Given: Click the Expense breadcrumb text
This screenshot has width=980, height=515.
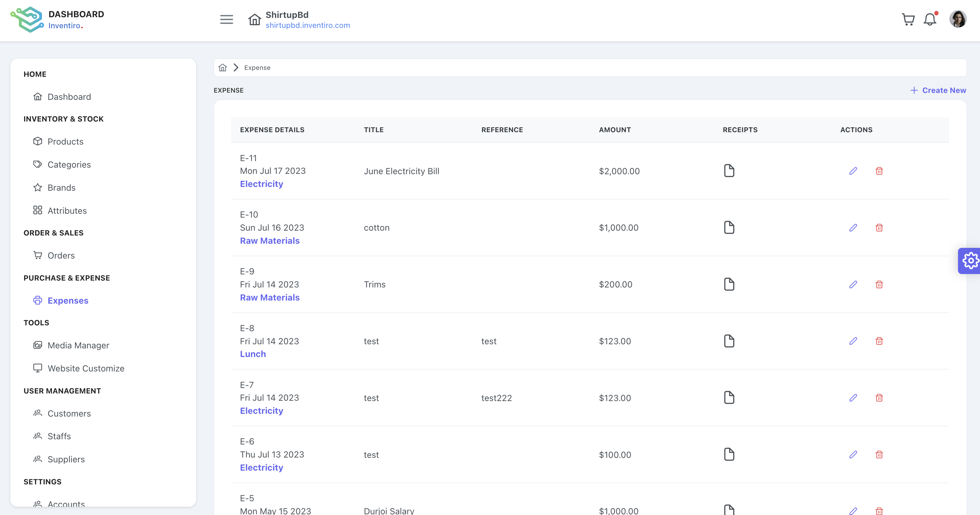Looking at the screenshot, I should tap(257, 68).
